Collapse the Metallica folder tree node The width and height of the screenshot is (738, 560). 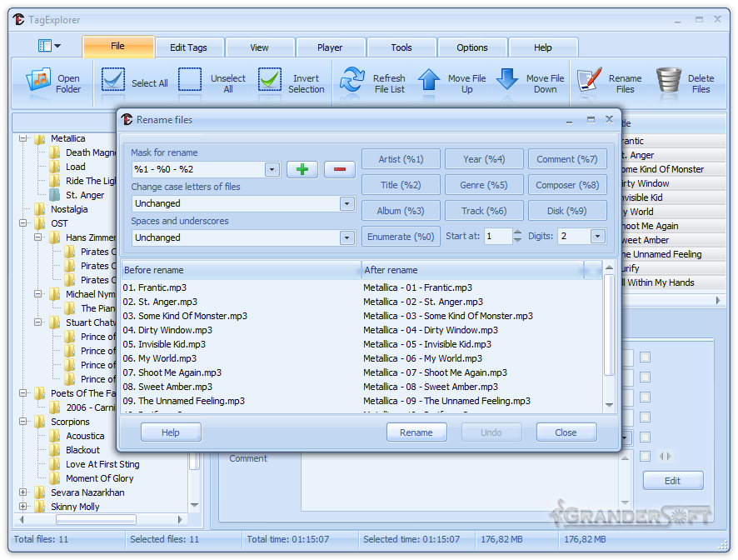click(22, 139)
